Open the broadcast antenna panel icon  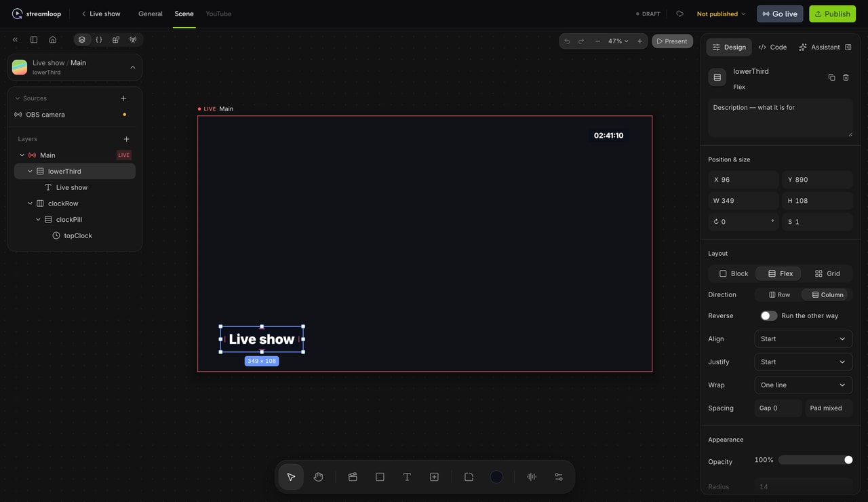(x=133, y=39)
